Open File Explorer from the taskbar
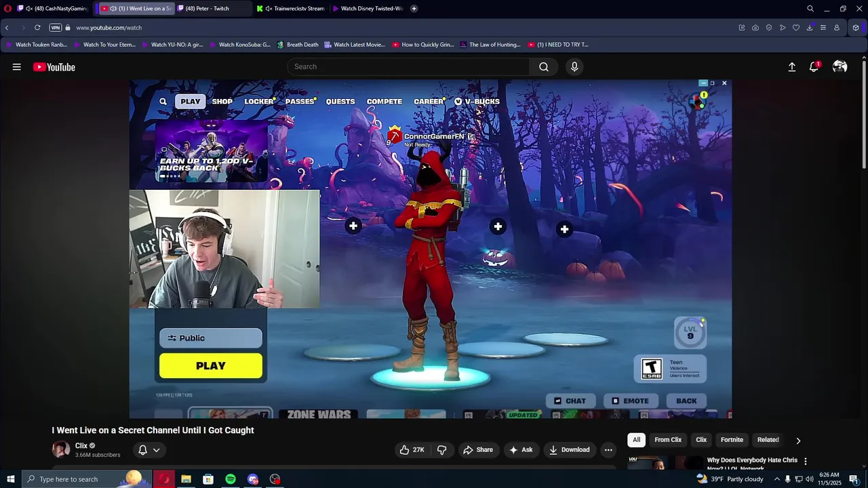 (186, 479)
